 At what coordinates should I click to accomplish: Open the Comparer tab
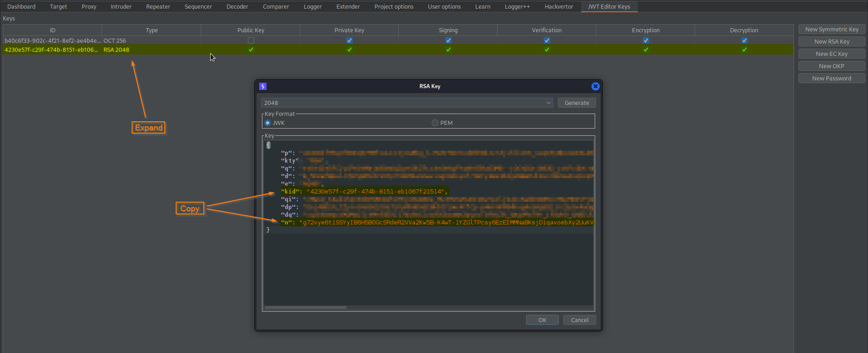coord(276,6)
